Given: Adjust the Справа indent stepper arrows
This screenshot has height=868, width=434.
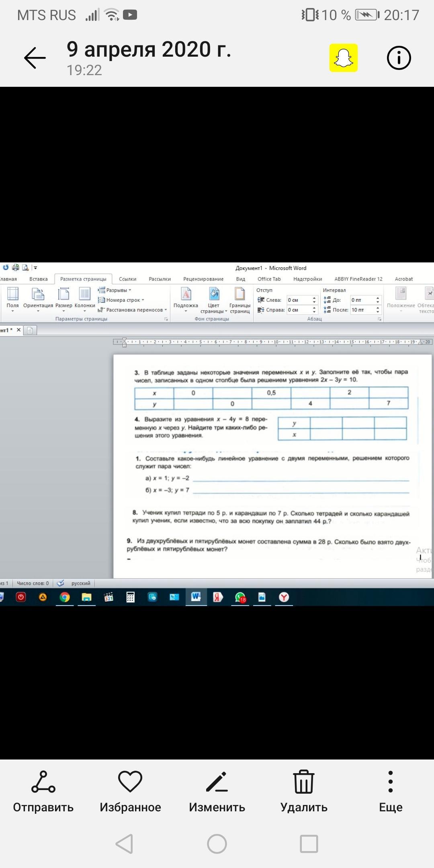Looking at the screenshot, I should [314, 310].
